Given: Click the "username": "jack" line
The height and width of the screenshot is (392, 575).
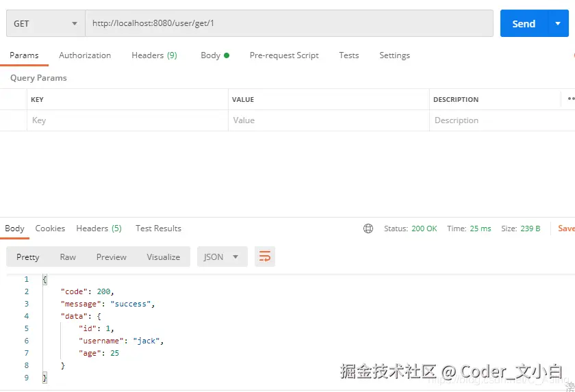Looking at the screenshot, I should click(x=121, y=341).
